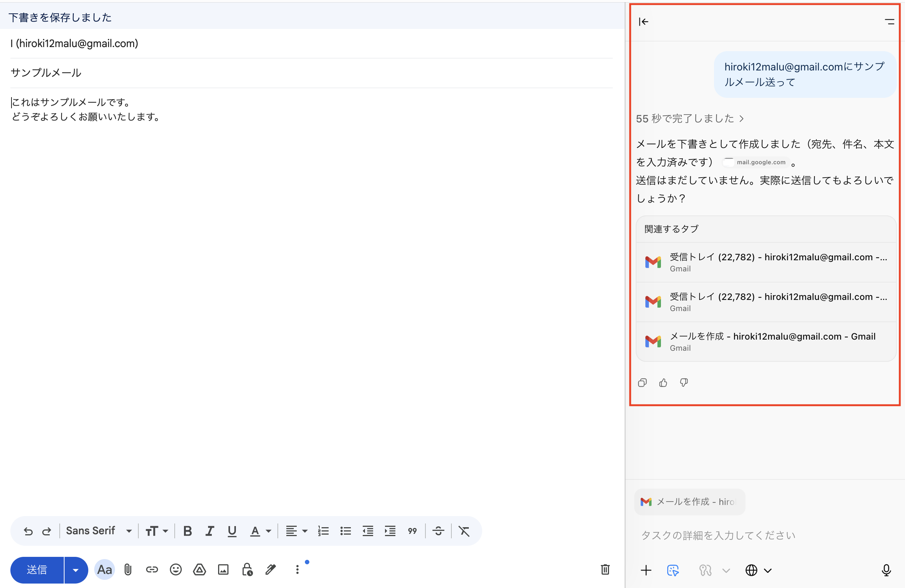
Task: Toggle formatting options Aa button
Action: click(x=105, y=569)
